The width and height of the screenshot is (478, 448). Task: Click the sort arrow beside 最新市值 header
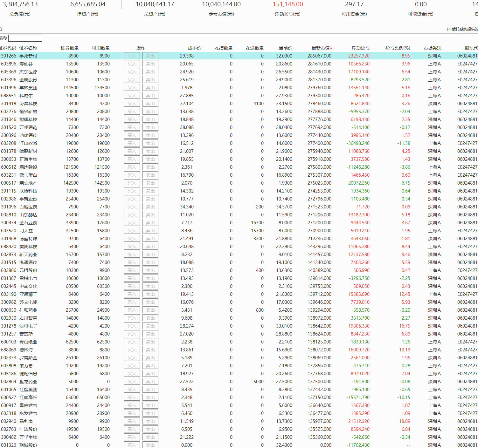331,48
